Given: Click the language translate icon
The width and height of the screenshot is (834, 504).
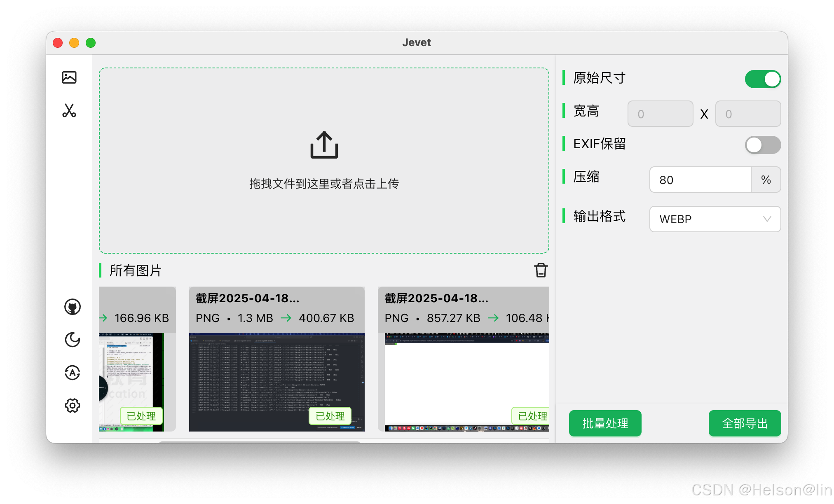Looking at the screenshot, I should pyautogui.click(x=73, y=373).
